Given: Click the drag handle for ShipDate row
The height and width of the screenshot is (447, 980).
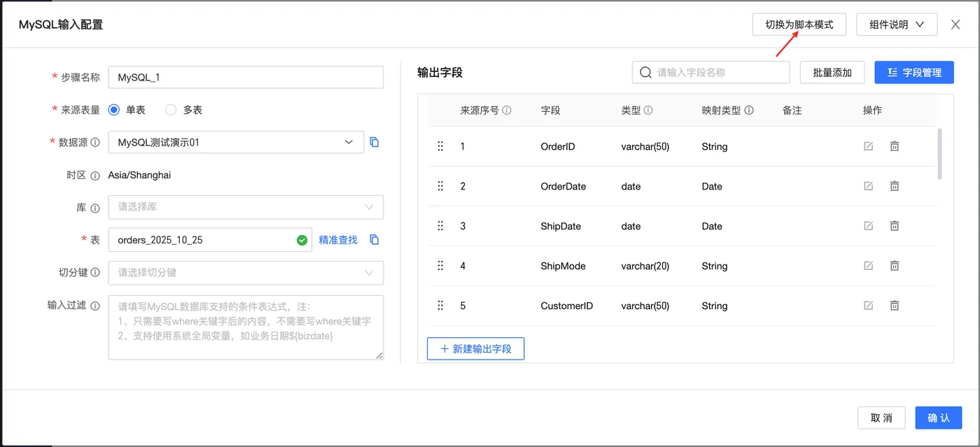Looking at the screenshot, I should 440,226.
